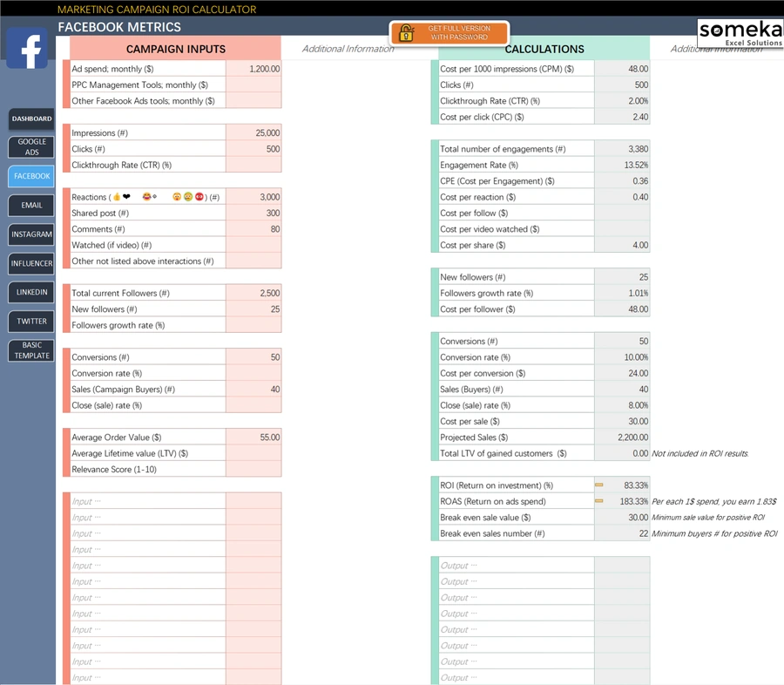Click the Campaign Inputs header
The image size is (784, 685).
(x=175, y=49)
